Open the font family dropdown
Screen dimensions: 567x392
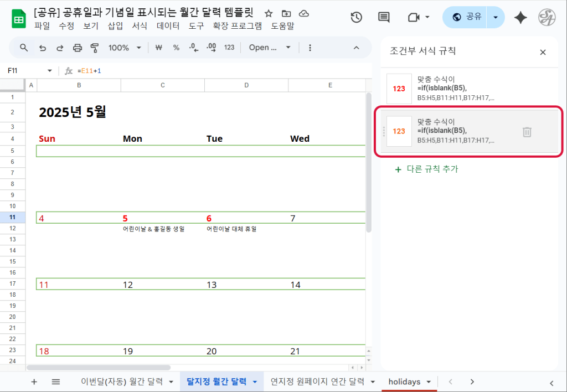270,48
